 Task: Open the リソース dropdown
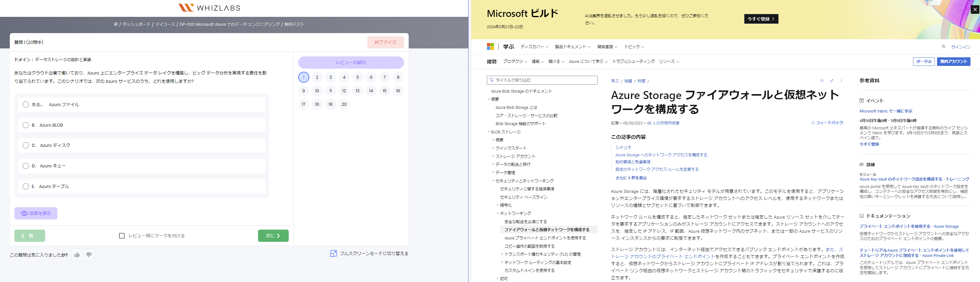click(669, 62)
